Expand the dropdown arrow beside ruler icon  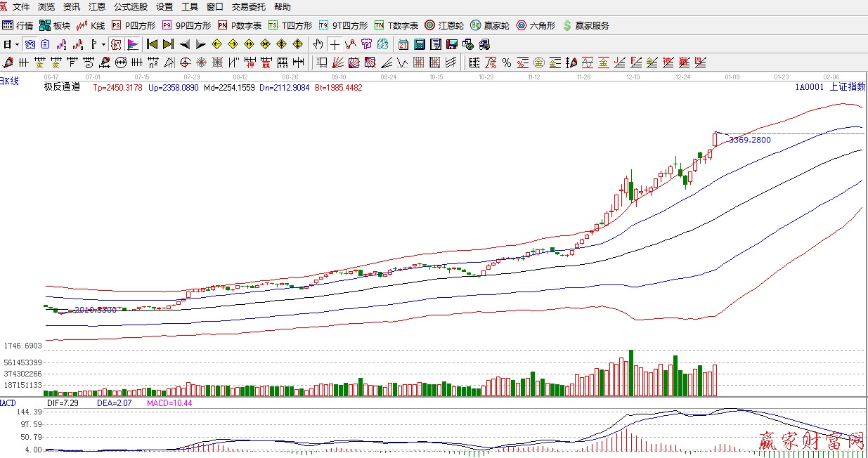tap(103, 44)
